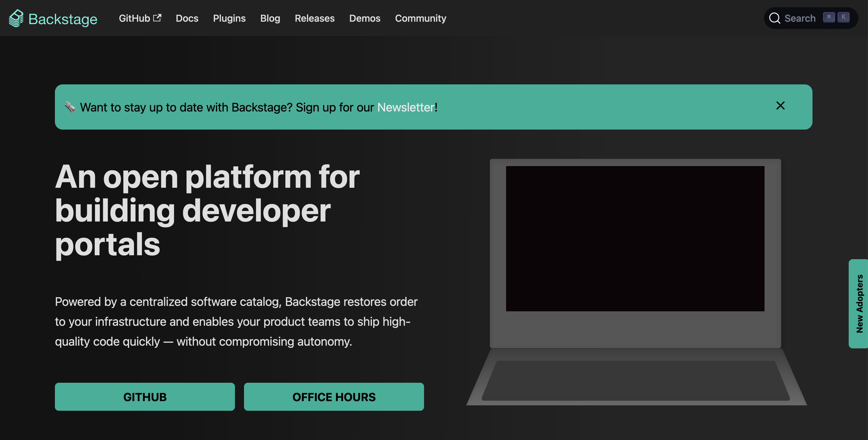The width and height of the screenshot is (868, 440).
Task: Open the Docs page from the navbar
Action: (187, 18)
